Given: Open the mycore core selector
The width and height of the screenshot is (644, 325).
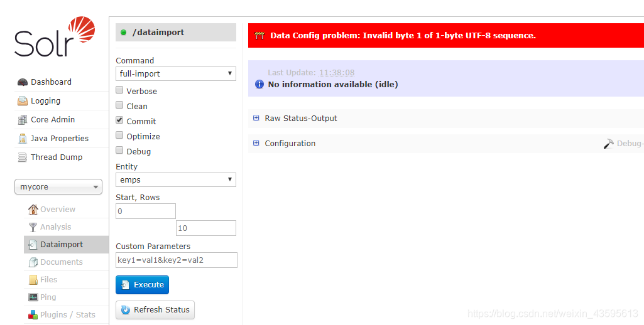Looking at the screenshot, I should [58, 187].
